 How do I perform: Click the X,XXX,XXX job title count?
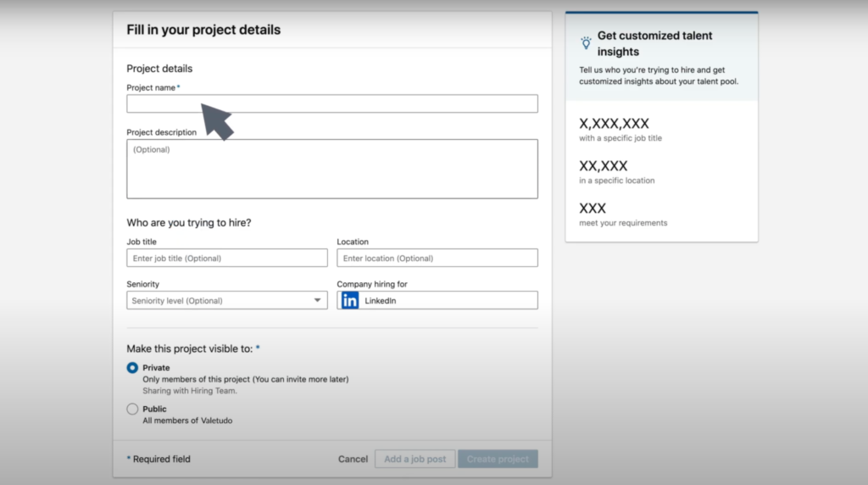pyautogui.click(x=614, y=124)
